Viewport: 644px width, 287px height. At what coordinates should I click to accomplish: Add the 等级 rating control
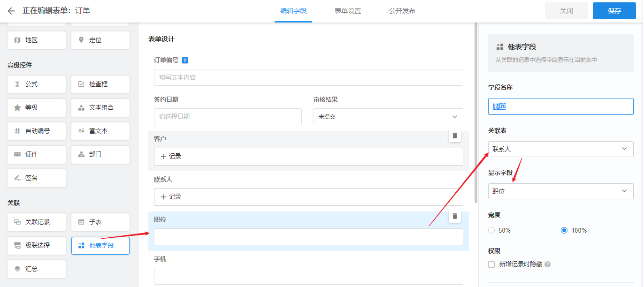(x=37, y=108)
